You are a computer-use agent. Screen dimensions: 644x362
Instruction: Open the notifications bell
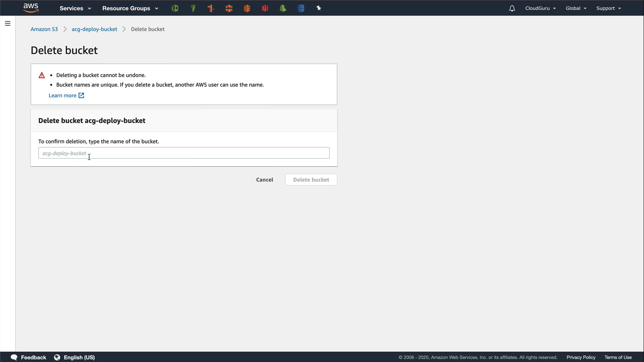[x=512, y=8]
